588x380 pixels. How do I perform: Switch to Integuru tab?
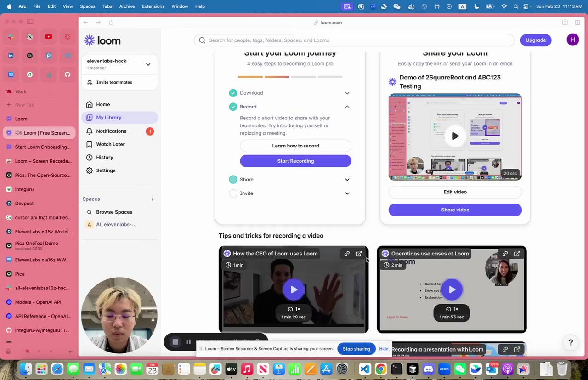(x=40, y=189)
